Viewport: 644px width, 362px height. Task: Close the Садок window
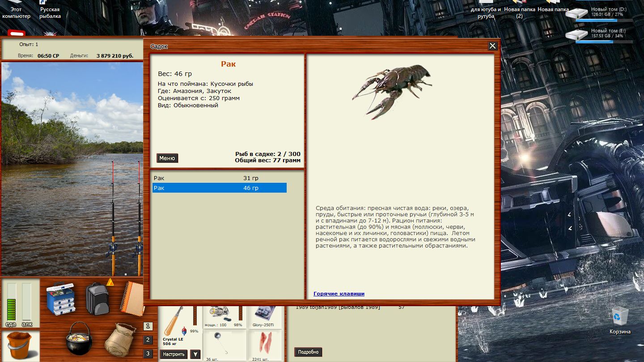click(492, 46)
